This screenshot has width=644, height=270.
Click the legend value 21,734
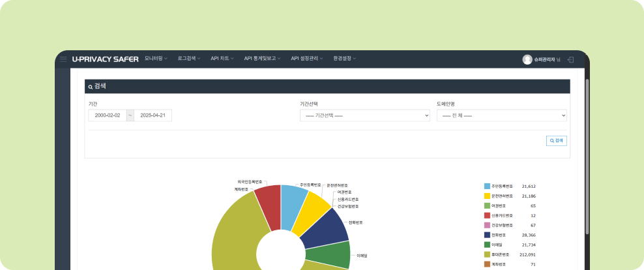coord(529,245)
